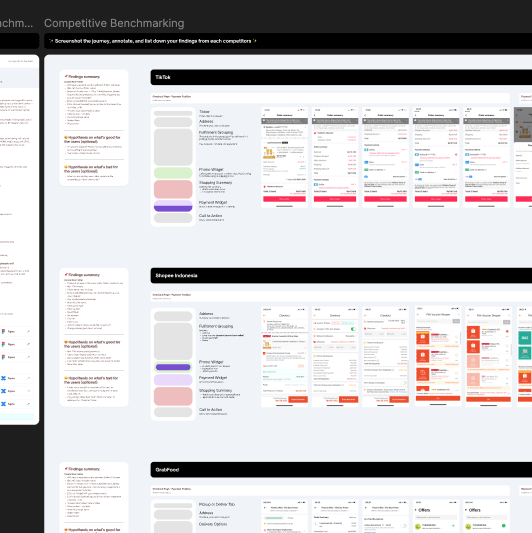Collapse the first GrabFood Offers chevron
532x533 pixels.
[x=416, y=510]
